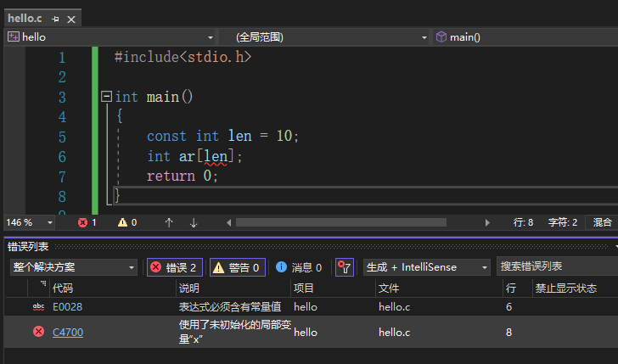The height and width of the screenshot is (364, 618).
Task: Click the 错误列表 panel title
Action: (28, 247)
